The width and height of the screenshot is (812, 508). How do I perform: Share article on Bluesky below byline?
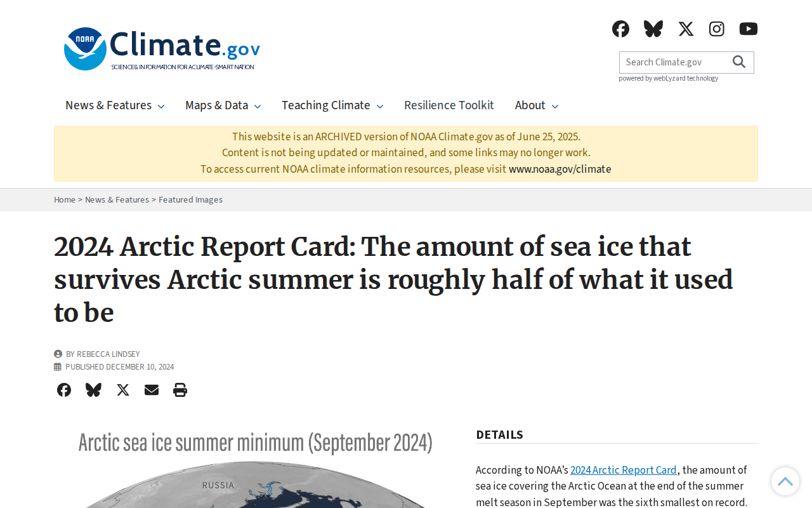tap(93, 390)
